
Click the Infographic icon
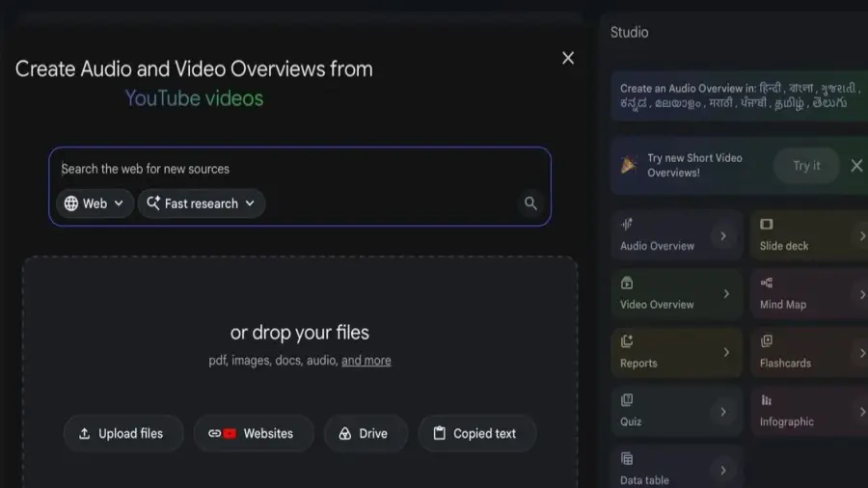click(x=766, y=400)
